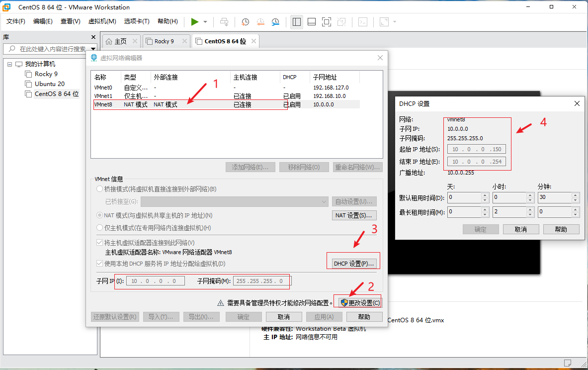
Task: Click the green Power On play icon
Action: [195, 22]
